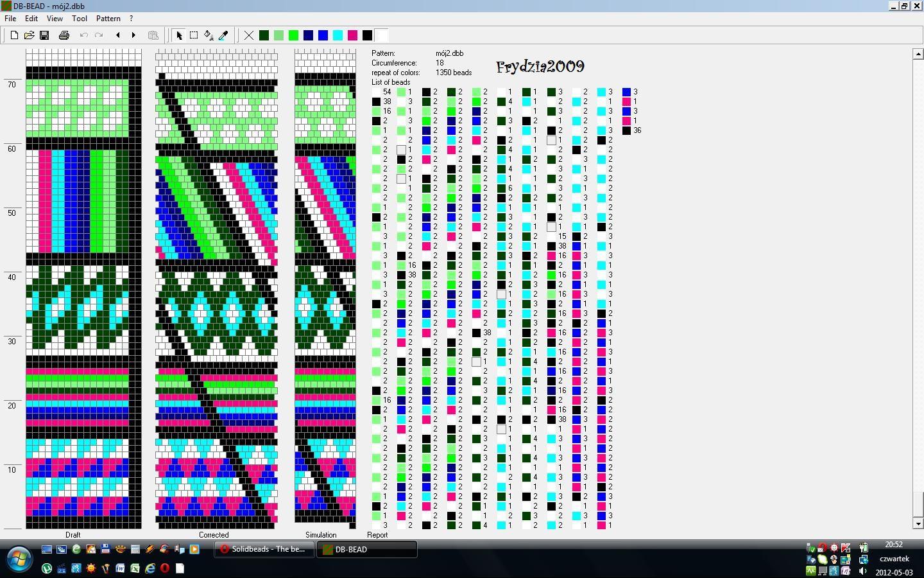This screenshot has height=578, width=924.
Task: Pick the medium blue palette color
Action: [323, 35]
